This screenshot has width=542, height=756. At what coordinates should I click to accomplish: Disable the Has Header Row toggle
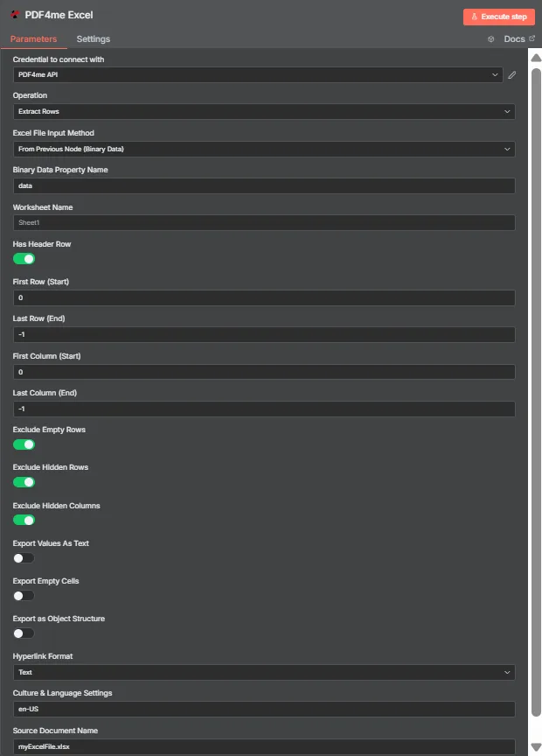[x=24, y=259]
